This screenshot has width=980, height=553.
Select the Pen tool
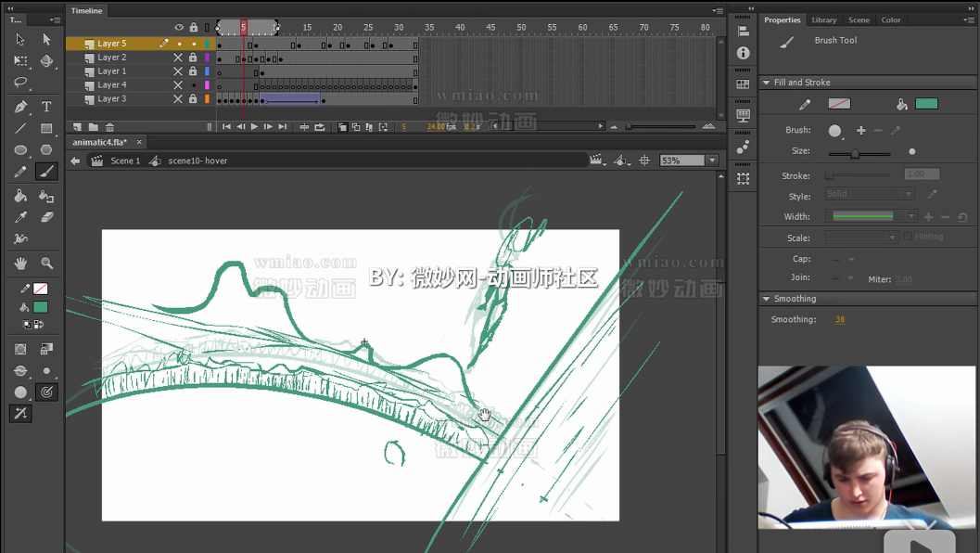(20, 107)
